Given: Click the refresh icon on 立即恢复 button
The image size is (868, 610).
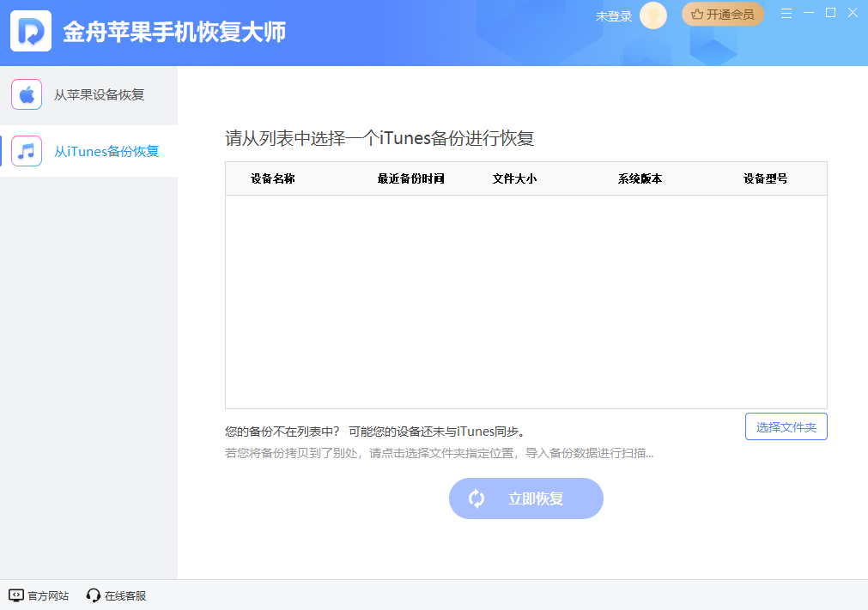Looking at the screenshot, I should tap(476, 498).
